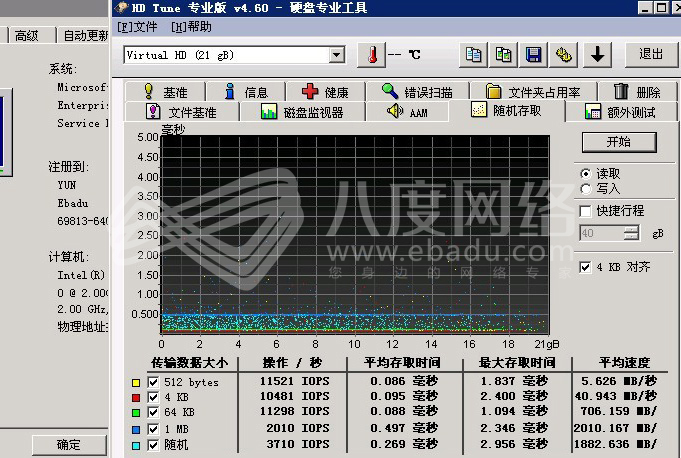
Task: Click the random access scatter graph
Action: click(355, 235)
